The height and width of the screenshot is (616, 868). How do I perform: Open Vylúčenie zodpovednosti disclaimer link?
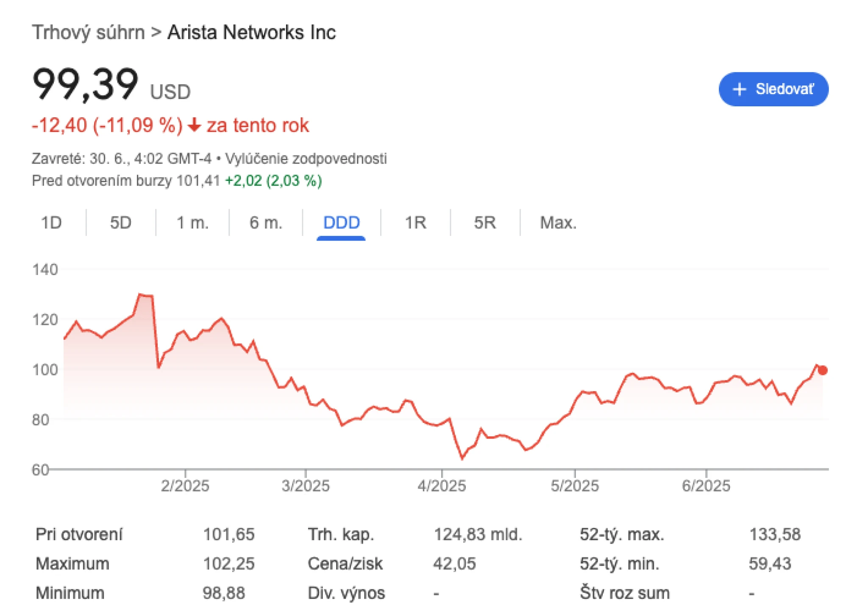[306, 158]
